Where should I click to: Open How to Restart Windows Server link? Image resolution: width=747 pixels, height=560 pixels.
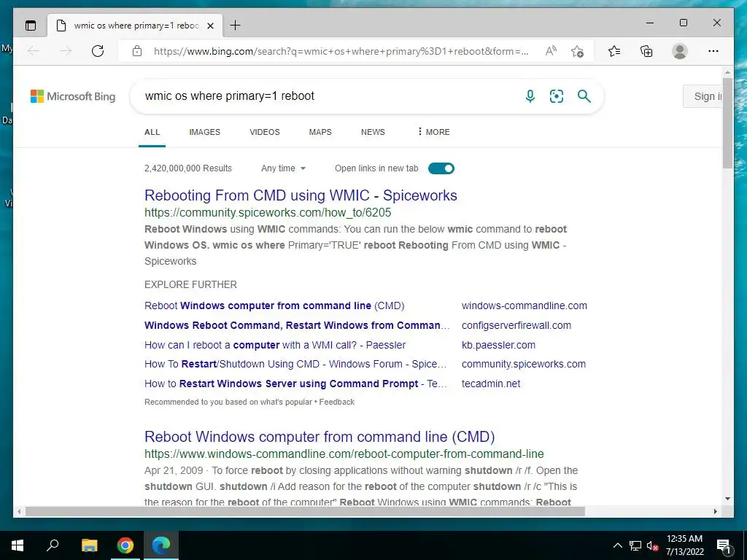(295, 384)
